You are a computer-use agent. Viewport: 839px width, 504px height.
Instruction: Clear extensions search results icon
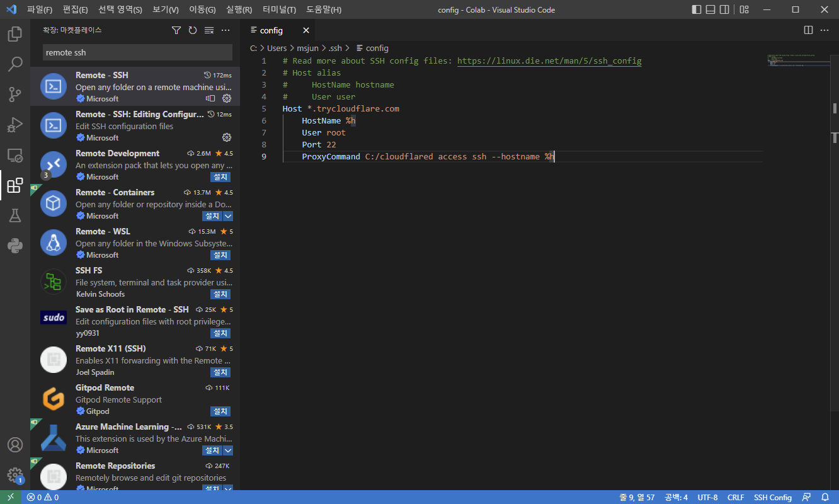209,30
